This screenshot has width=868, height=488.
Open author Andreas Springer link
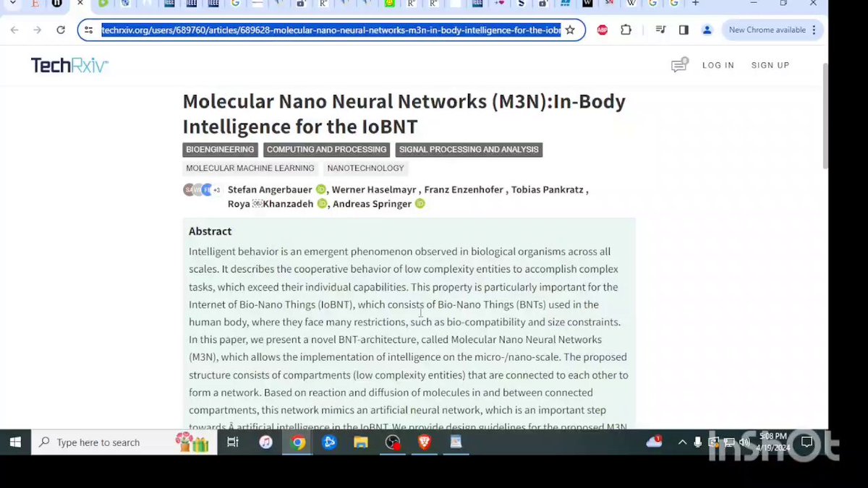(372, 204)
